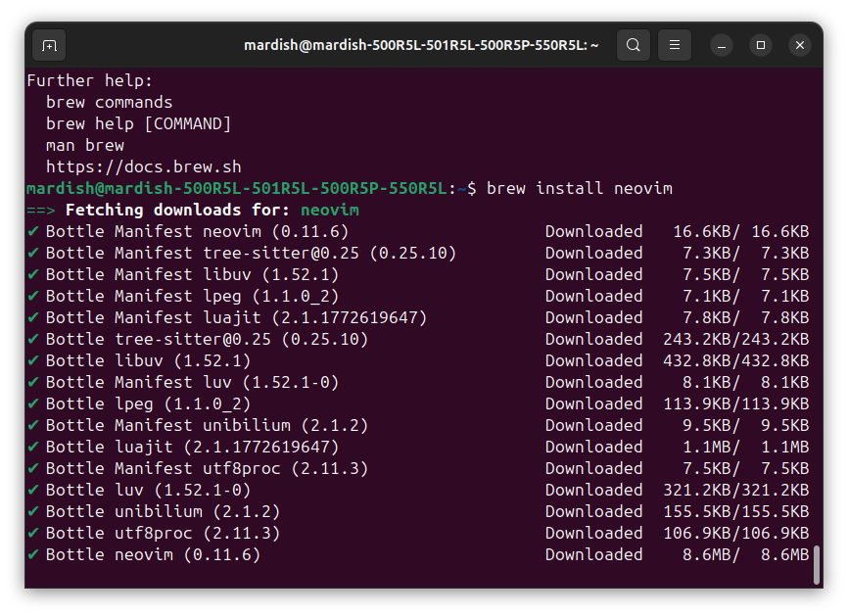Click 'Bottle tree-sitter@0.25 (0.25.10)' line
This screenshot has height=616, width=848.
point(208,340)
